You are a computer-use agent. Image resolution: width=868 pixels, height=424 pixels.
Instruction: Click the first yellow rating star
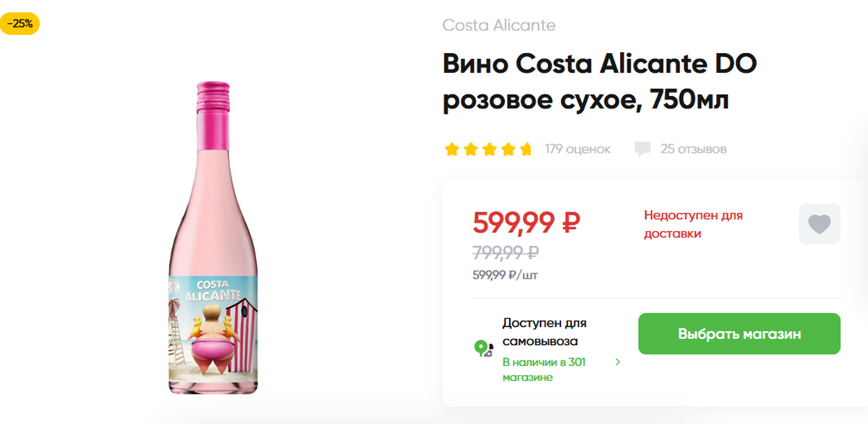[x=451, y=148]
